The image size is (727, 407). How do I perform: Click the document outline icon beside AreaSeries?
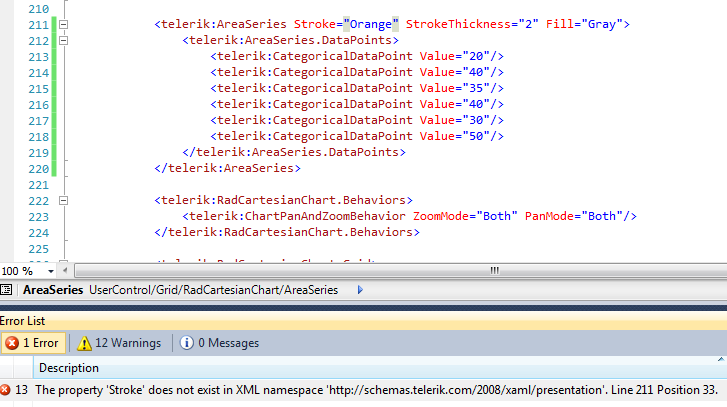(x=6, y=290)
